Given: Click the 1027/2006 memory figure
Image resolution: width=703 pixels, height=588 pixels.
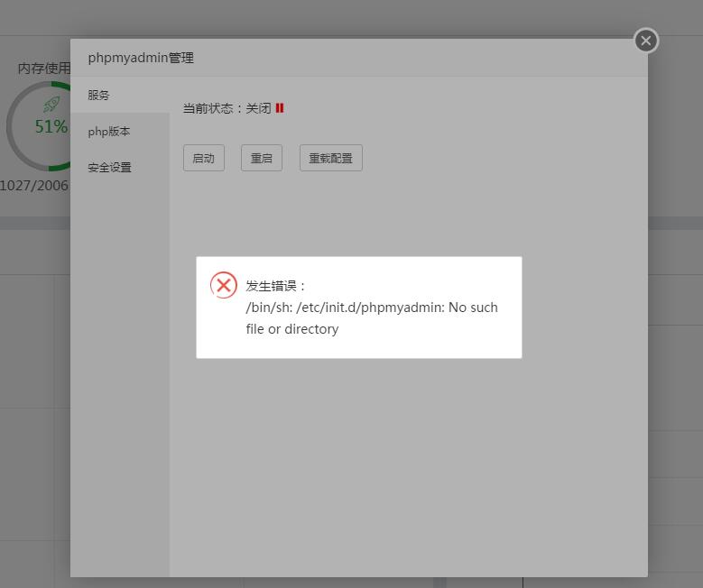Looking at the screenshot, I should click(34, 185).
